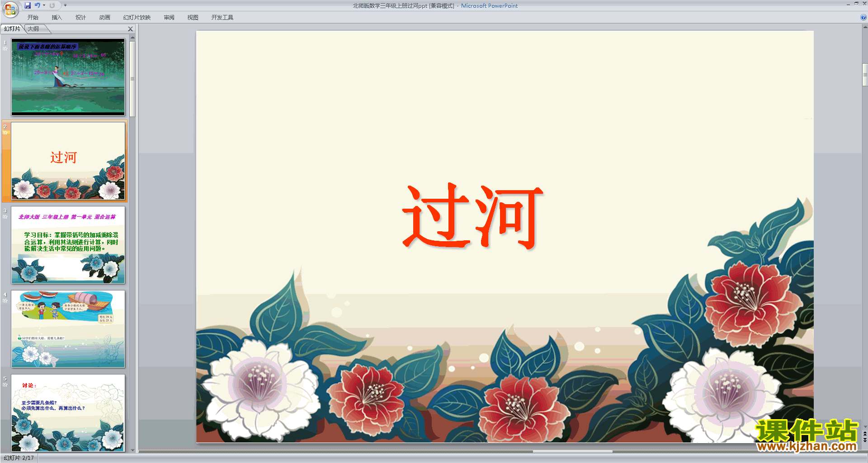Viewport: 868px width, 463px height.
Task: Select slide 4 boat scene thumbnail
Action: tap(68, 329)
